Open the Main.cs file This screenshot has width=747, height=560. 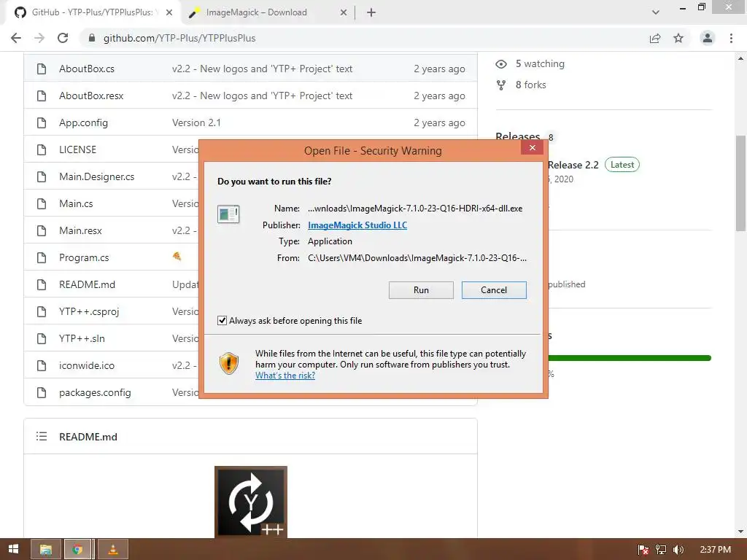tap(76, 204)
